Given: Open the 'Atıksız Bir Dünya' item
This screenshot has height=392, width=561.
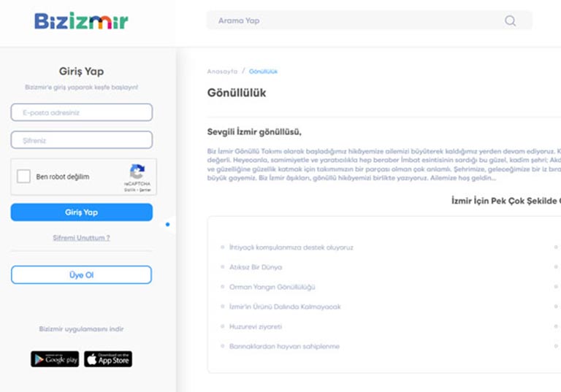Looking at the screenshot, I should click(x=255, y=267).
